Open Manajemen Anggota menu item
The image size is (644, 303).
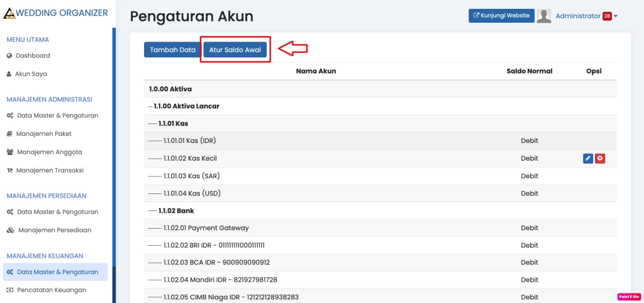pyautogui.click(x=49, y=152)
